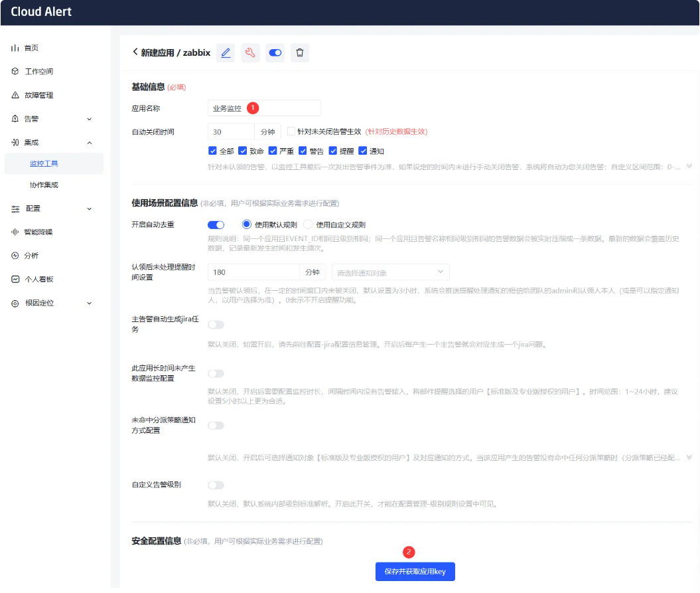Uncheck the 致命 severity checkbox
This screenshot has width=700, height=593.
pos(243,151)
